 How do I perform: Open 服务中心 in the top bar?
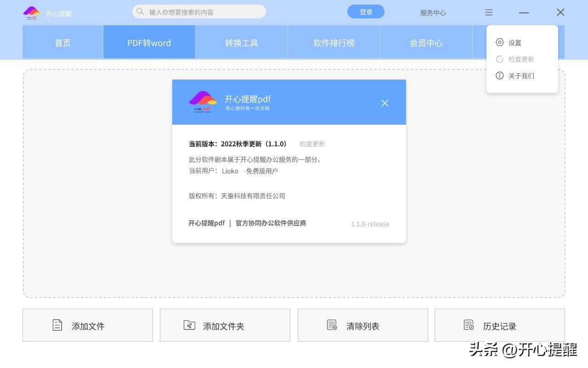click(x=432, y=13)
